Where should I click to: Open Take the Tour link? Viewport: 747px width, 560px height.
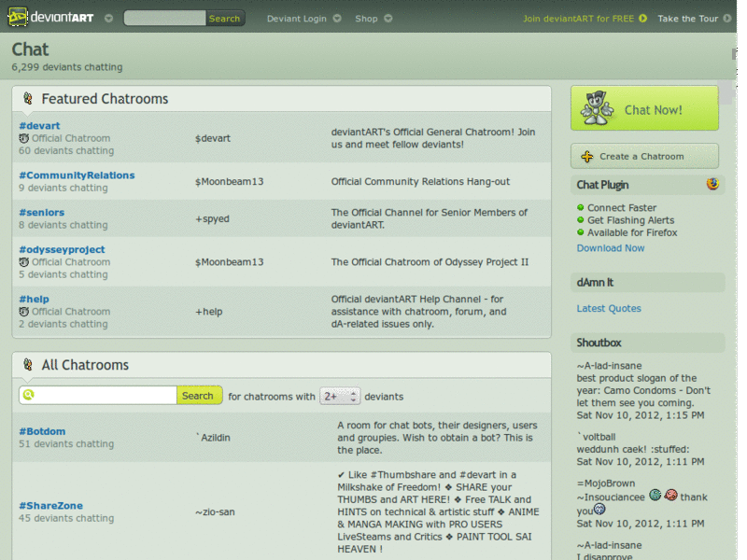tap(687, 19)
